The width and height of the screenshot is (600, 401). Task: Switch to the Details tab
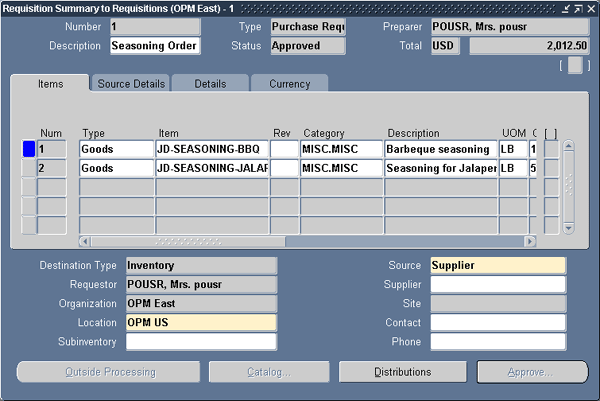pyautogui.click(x=210, y=84)
